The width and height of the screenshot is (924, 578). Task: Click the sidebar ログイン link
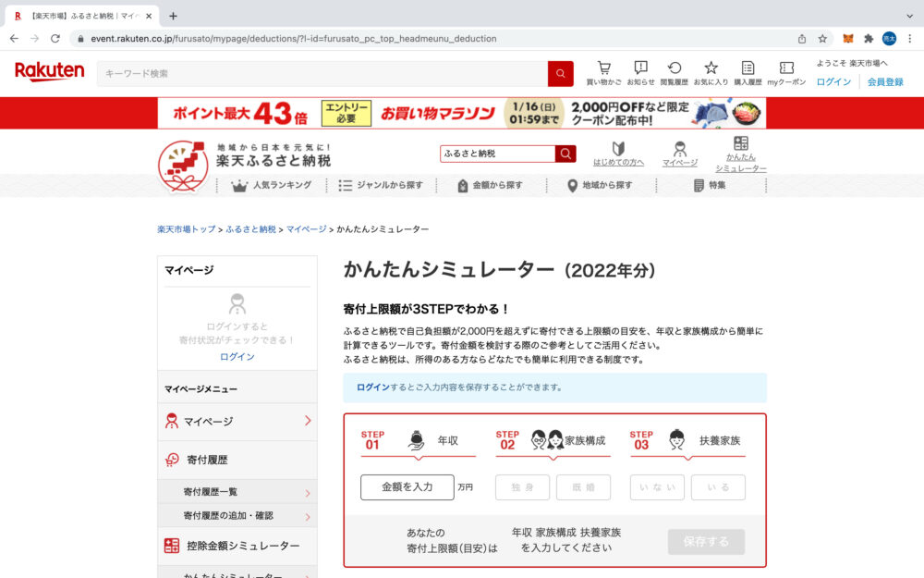(237, 357)
